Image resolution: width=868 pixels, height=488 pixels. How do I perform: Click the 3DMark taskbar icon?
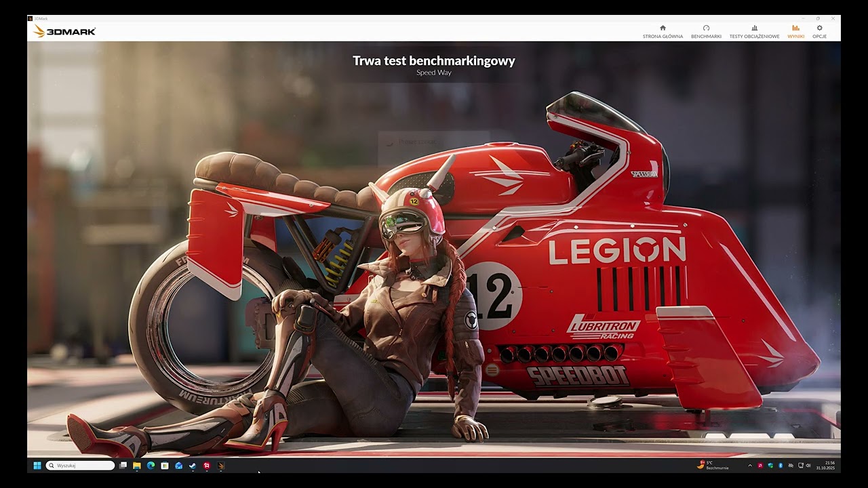pyautogui.click(x=221, y=466)
